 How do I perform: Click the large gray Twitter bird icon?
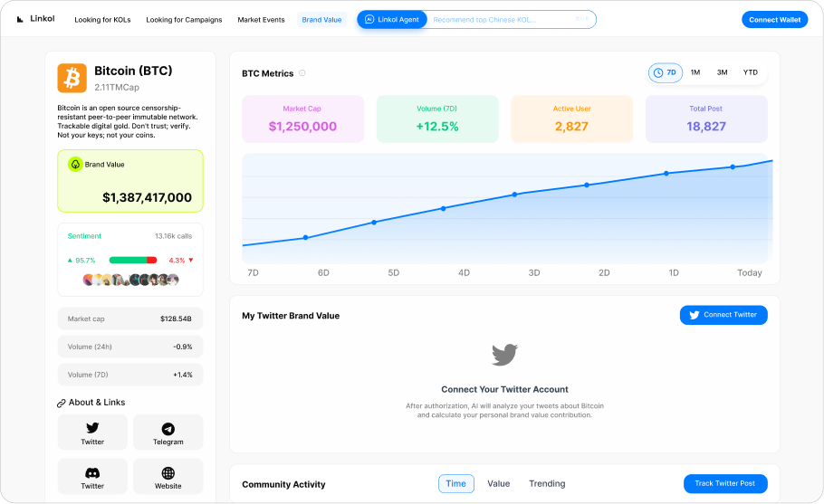coord(504,355)
